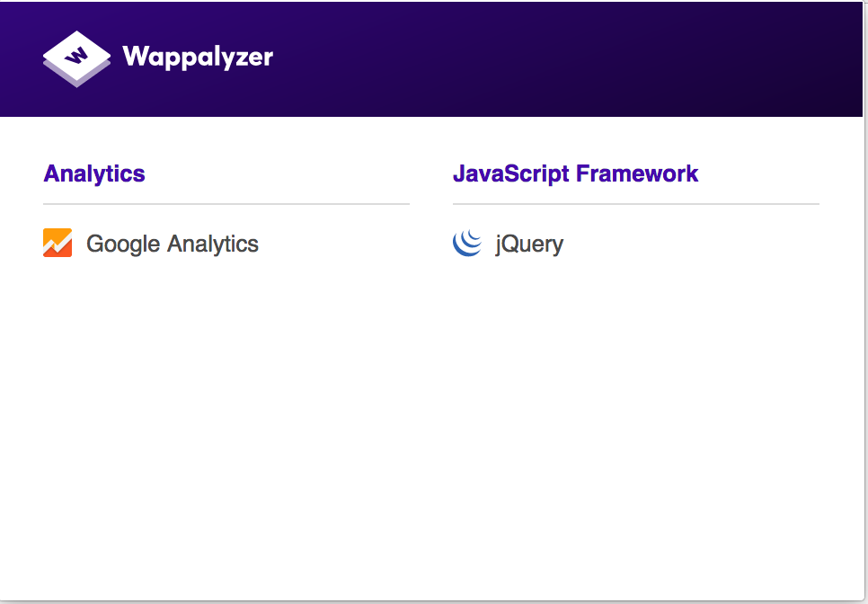Click the word Framework in the right heading
Viewport: 868px width, 604px height.
(x=637, y=173)
